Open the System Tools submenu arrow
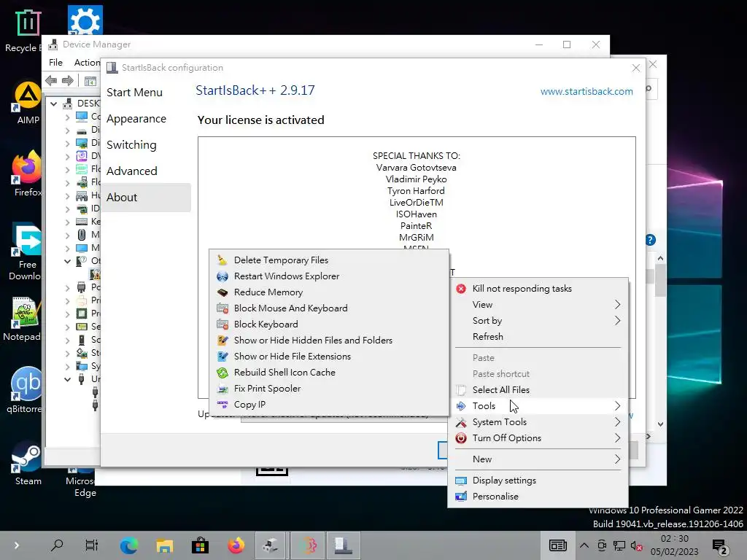Screen dimensions: 747x560 point(617,422)
